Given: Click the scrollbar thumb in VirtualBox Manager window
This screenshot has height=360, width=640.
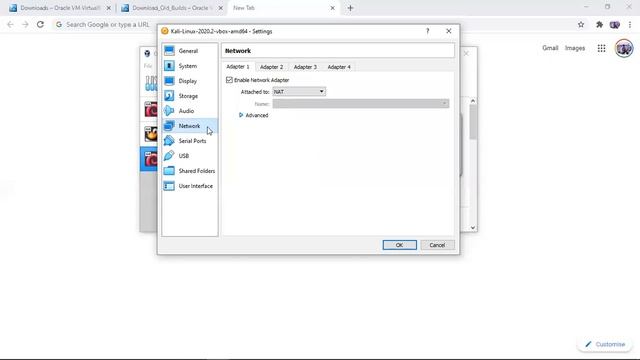Looking at the screenshot, I should [x=473, y=122].
